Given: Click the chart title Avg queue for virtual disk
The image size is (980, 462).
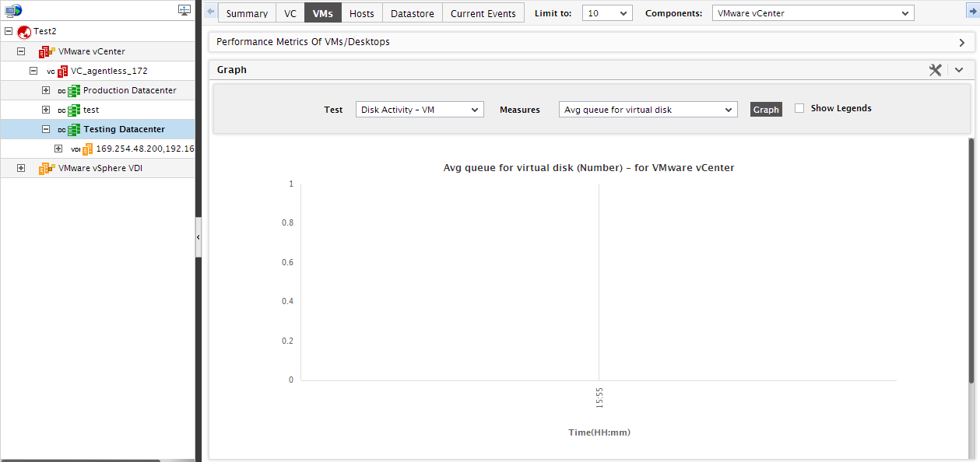Looking at the screenshot, I should (588, 167).
